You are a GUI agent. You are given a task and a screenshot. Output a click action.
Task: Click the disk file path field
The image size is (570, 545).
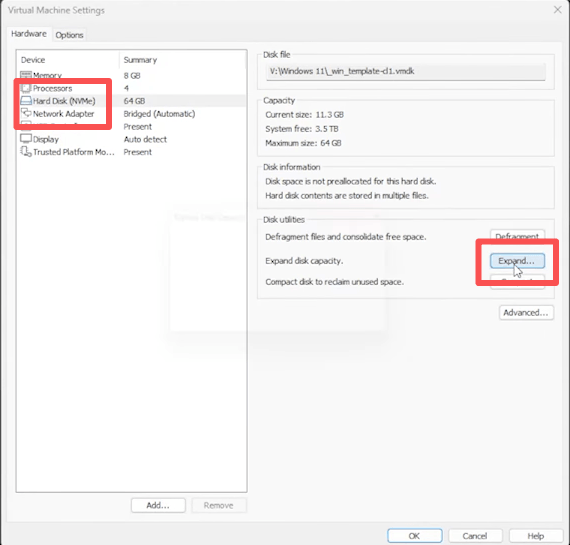tap(406, 72)
